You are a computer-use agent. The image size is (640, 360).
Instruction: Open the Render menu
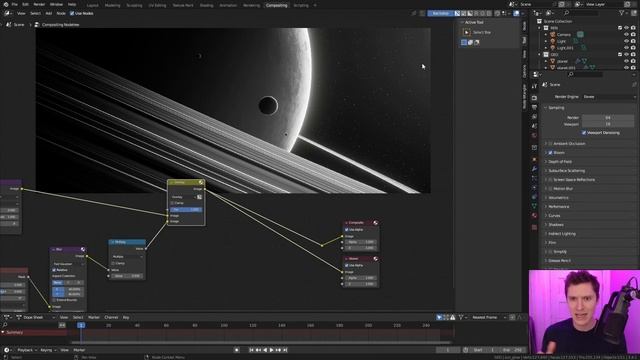(39, 4)
